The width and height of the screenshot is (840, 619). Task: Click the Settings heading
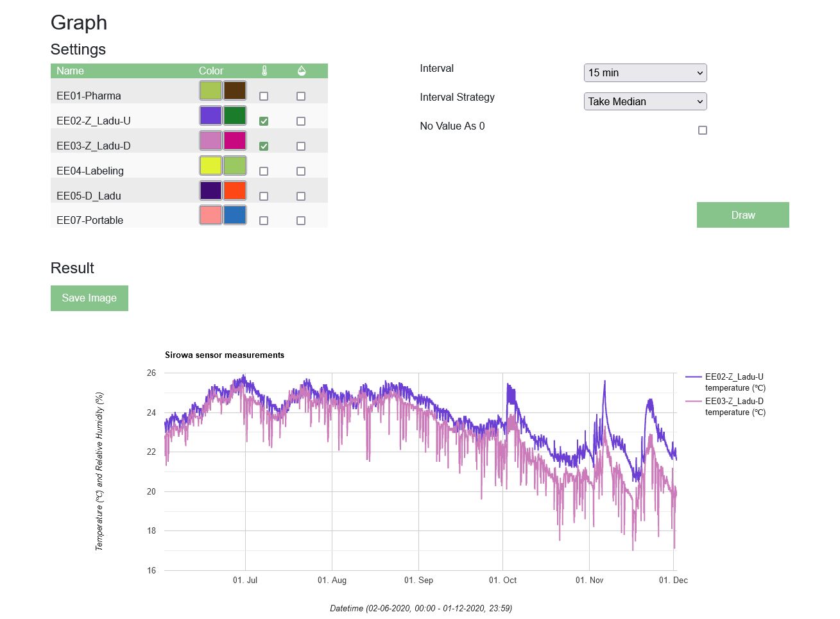pyautogui.click(x=78, y=49)
